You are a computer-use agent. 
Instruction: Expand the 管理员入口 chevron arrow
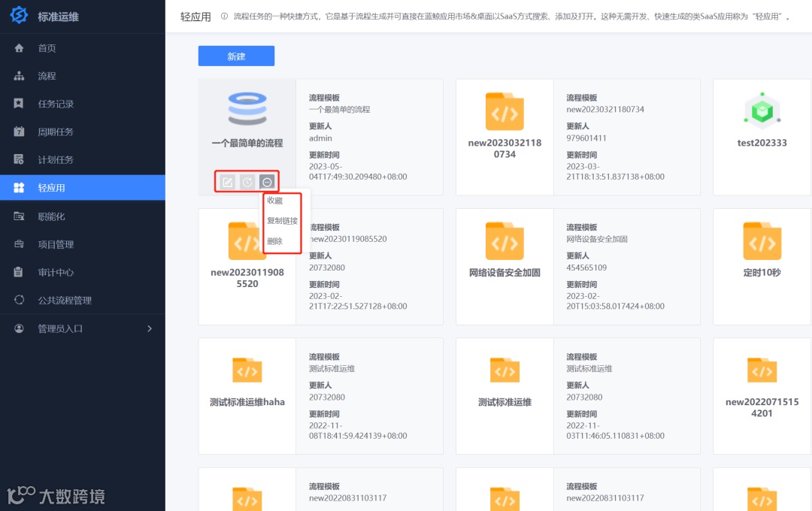click(x=150, y=328)
